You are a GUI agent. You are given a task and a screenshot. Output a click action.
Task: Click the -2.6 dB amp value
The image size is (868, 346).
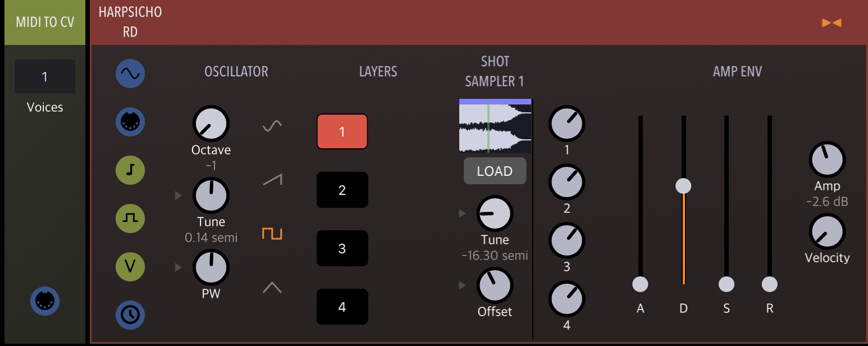[x=827, y=202]
